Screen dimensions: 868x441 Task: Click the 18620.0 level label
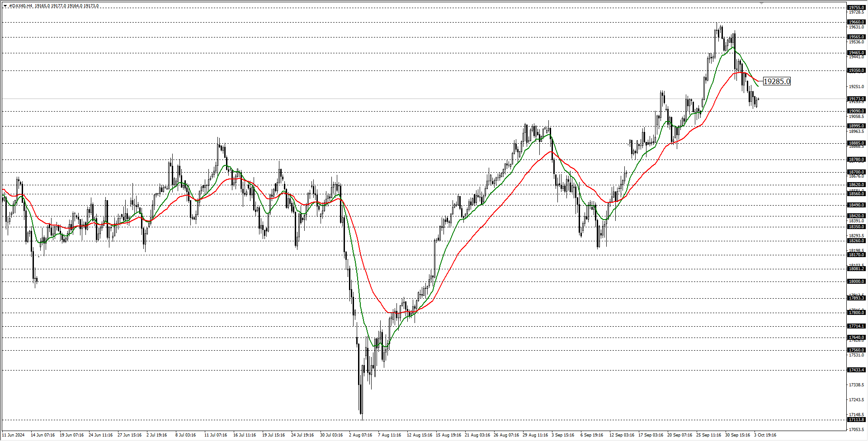(856, 185)
